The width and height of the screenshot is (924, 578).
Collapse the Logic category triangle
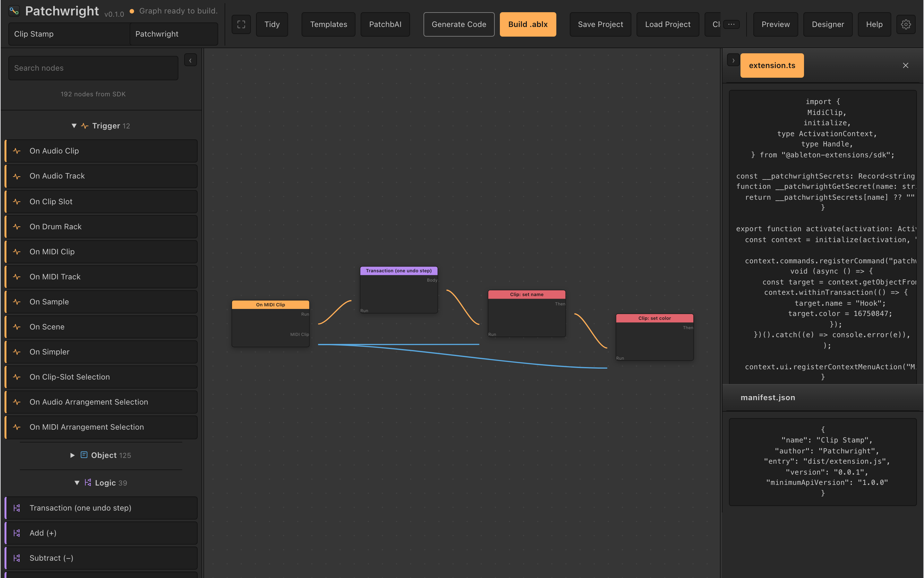point(77,483)
